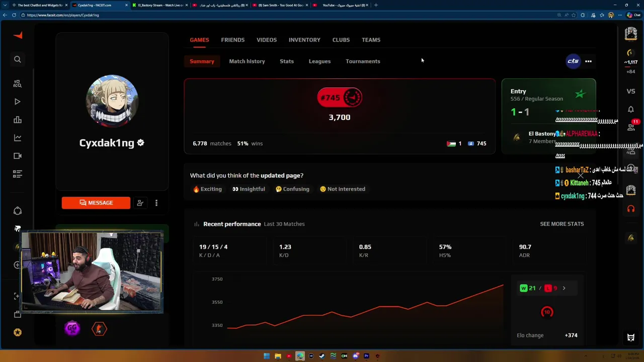Open the feed list sidebar icon
The image size is (644, 362).
click(18, 174)
